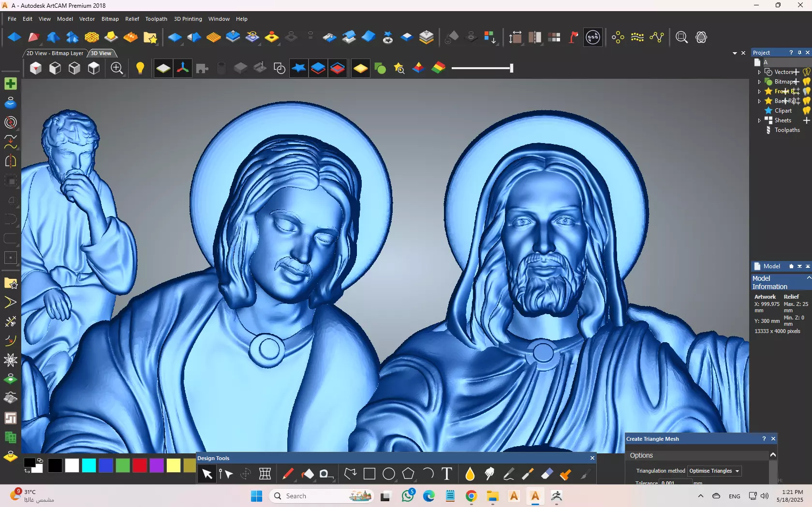812x507 pixels.
Task: Toggle the Front Relief blue star view button
Action: pyautogui.click(x=299, y=68)
